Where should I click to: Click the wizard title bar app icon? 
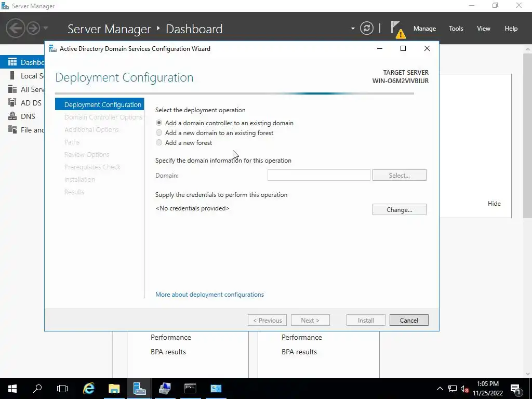[52, 48]
